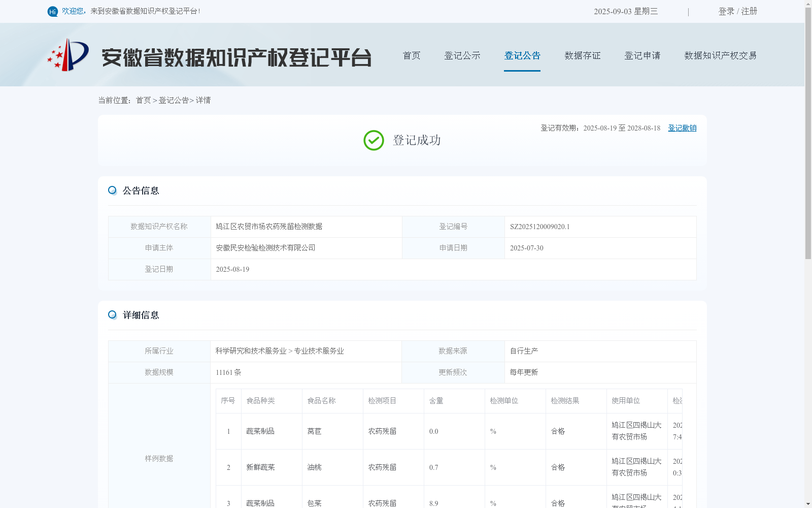
Task: Go to 数据存证 navigation tab
Action: (583, 55)
